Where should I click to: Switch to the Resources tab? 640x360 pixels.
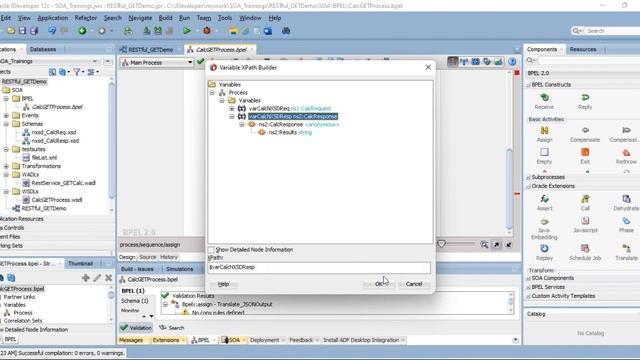[583, 49]
